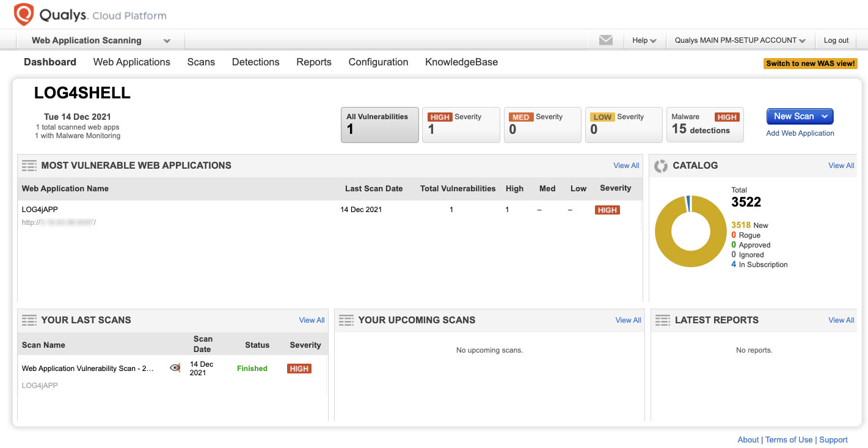Click the eye icon beside the last scan
The image size is (868, 448).
[175, 368]
